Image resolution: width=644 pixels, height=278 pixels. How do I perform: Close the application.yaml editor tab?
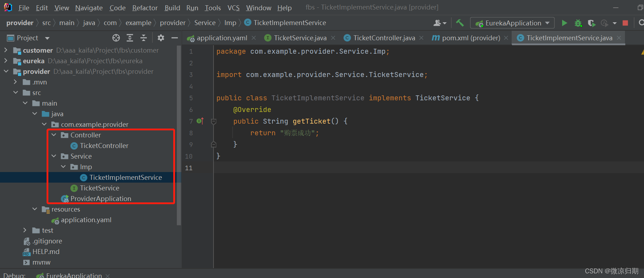(254, 38)
